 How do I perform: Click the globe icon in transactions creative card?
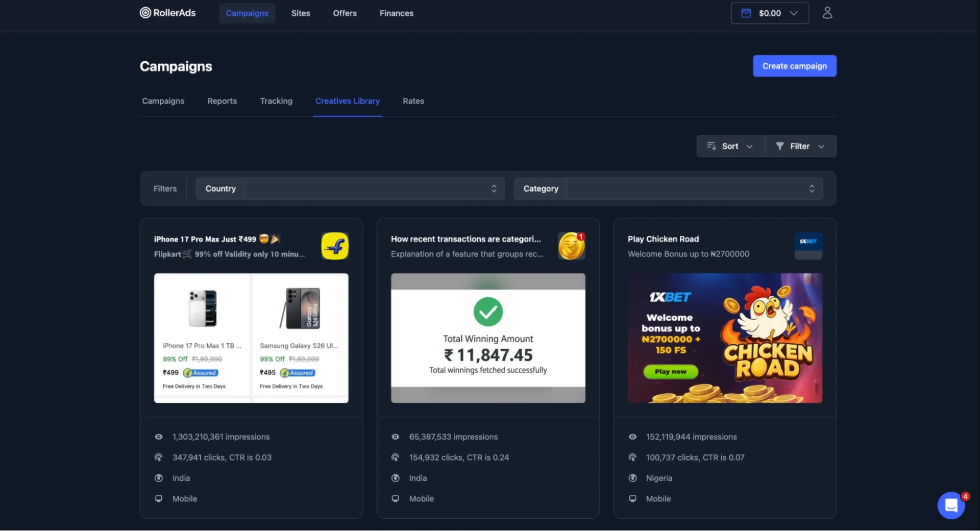click(x=395, y=478)
